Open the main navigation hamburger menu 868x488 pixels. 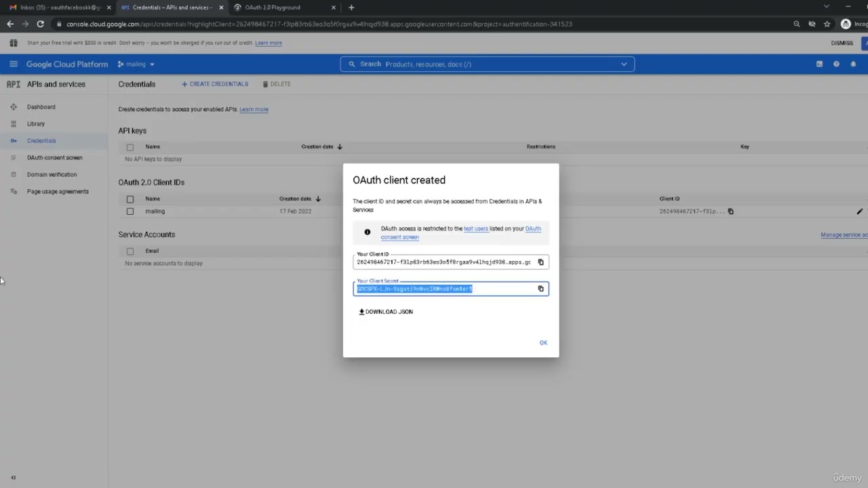(14, 64)
